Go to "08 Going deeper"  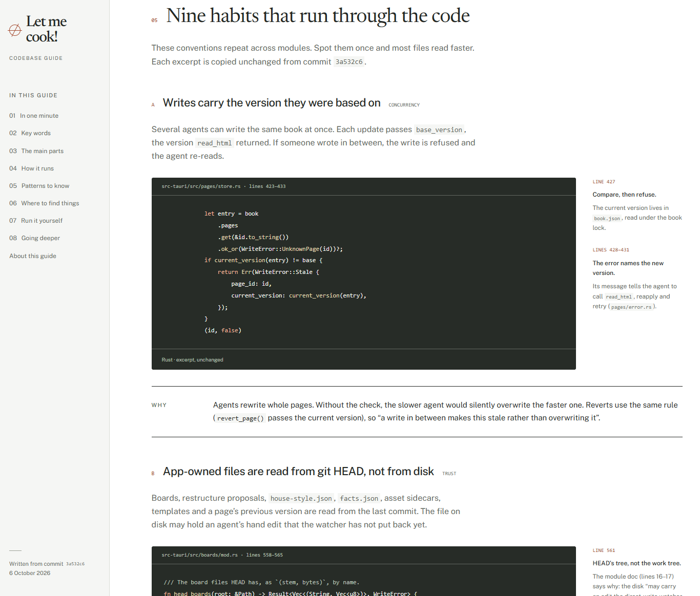[34, 238]
